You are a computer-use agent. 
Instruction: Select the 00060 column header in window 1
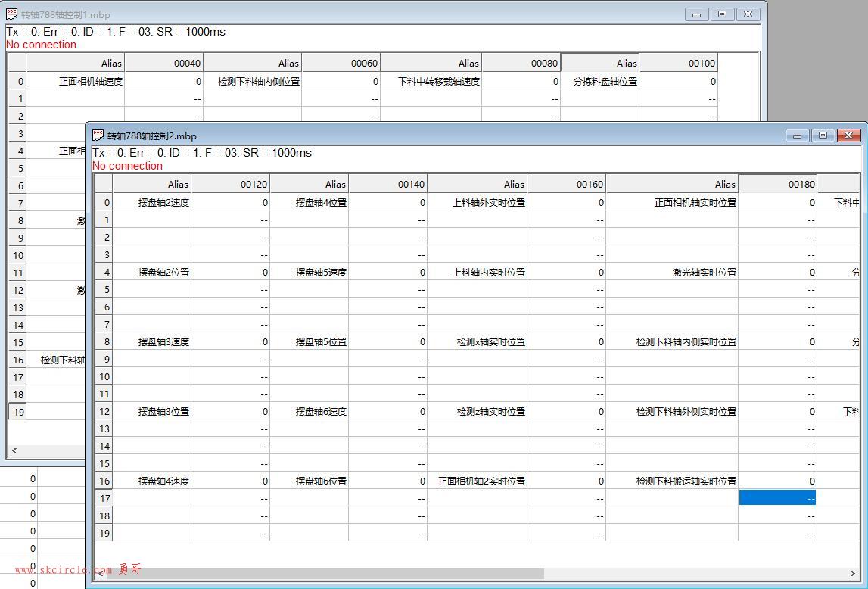(341, 63)
